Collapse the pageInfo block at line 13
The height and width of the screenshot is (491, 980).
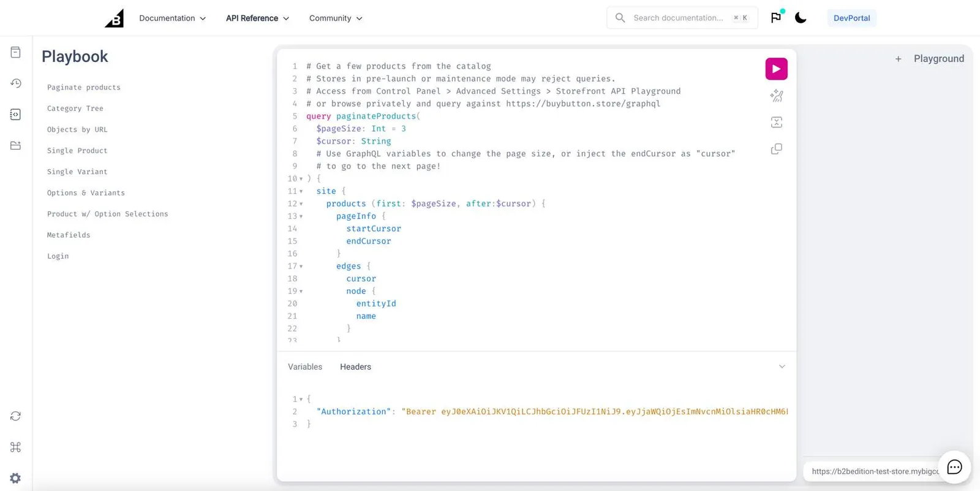click(301, 216)
